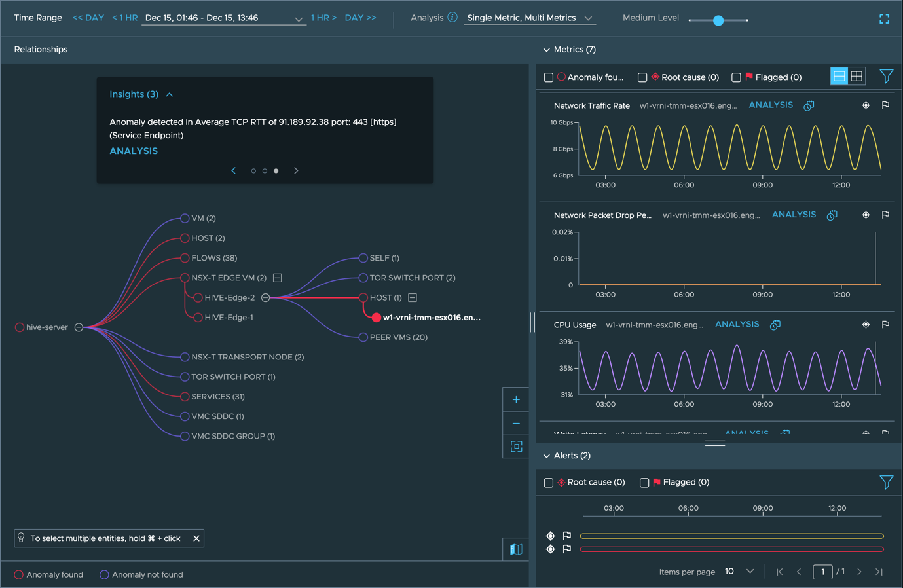Fit the relationships graph to screen
The width and height of the screenshot is (903, 588).
516,447
